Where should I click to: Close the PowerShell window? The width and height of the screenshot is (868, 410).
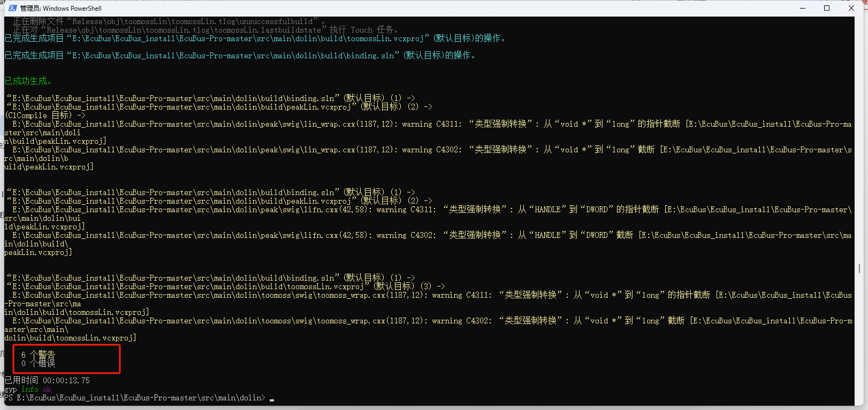click(851, 8)
